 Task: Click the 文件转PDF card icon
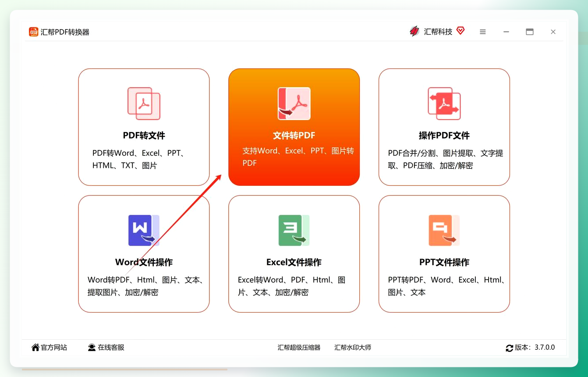coord(294,103)
